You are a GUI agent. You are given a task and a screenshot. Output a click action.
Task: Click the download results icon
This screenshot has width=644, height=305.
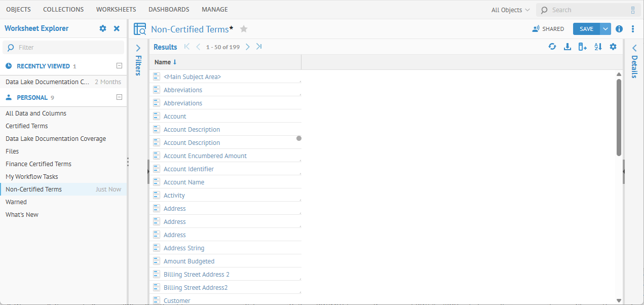[x=567, y=47]
